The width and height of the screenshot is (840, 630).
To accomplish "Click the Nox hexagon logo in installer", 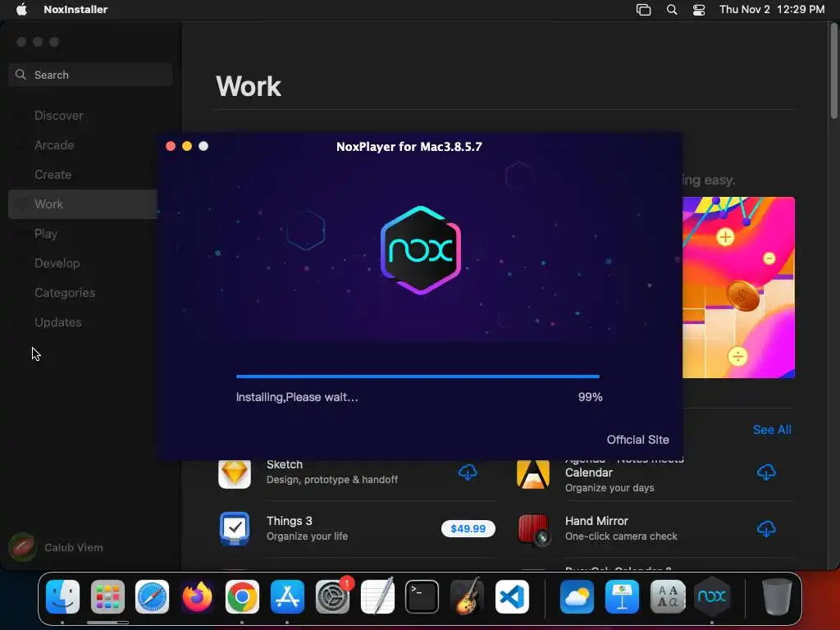I will [x=421, y=250].
